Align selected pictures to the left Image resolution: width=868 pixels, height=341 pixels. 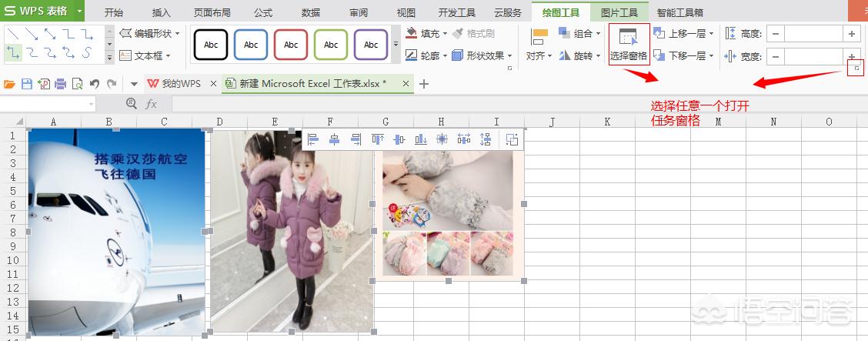pos(312,139)
